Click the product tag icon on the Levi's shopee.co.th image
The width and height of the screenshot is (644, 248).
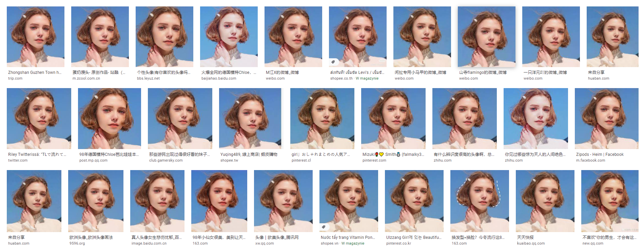pos(333,62)
